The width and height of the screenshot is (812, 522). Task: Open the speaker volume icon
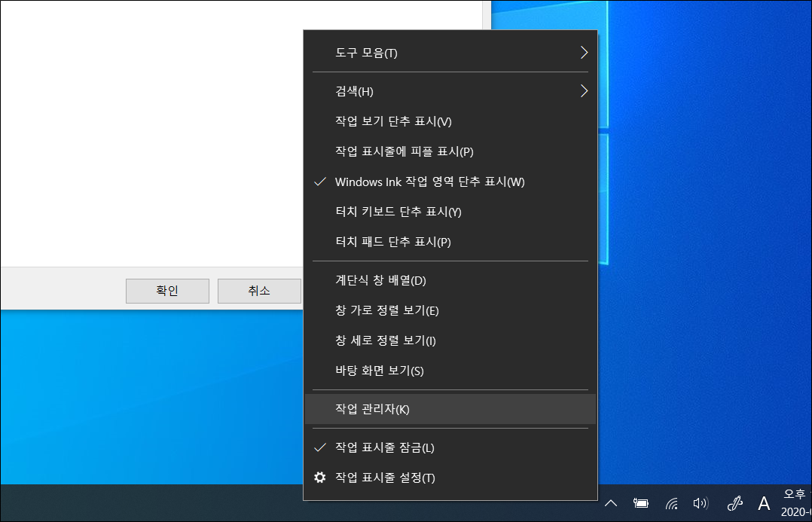tap(700, 503)
